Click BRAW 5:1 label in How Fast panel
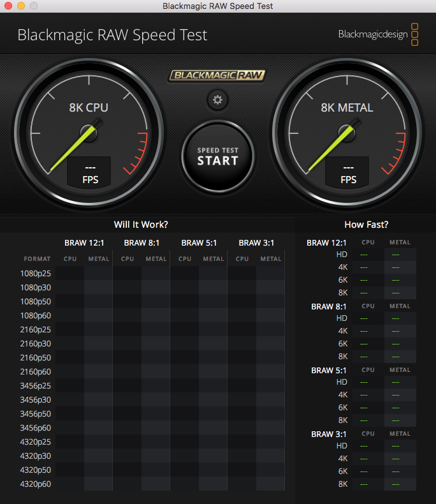Image resolution: width=436 pixels, height=504 pixels. (x=329, y=371)
